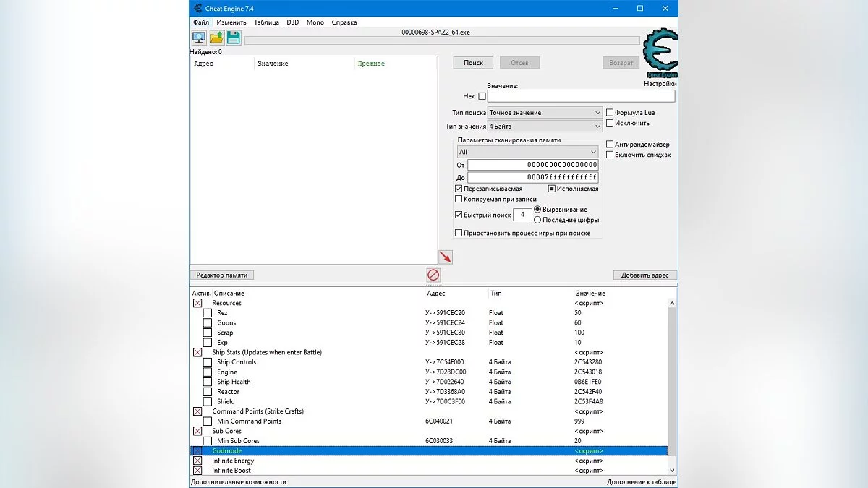Click the Добавить адрес button
The height and width of the screenshot is (488, 868).
(x=646, y=275)
